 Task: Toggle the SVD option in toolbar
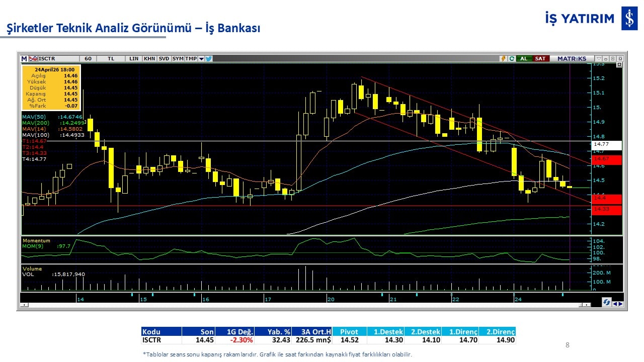coord(164,58)
